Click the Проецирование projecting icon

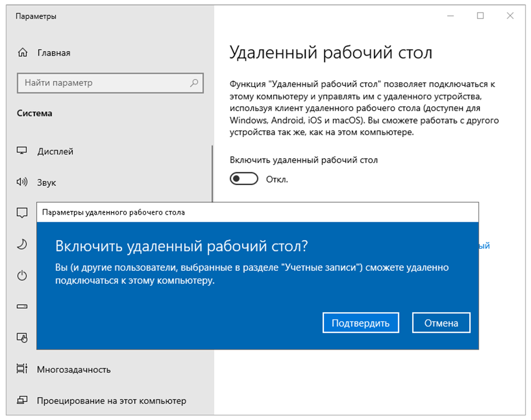click(x=22, y=400)
